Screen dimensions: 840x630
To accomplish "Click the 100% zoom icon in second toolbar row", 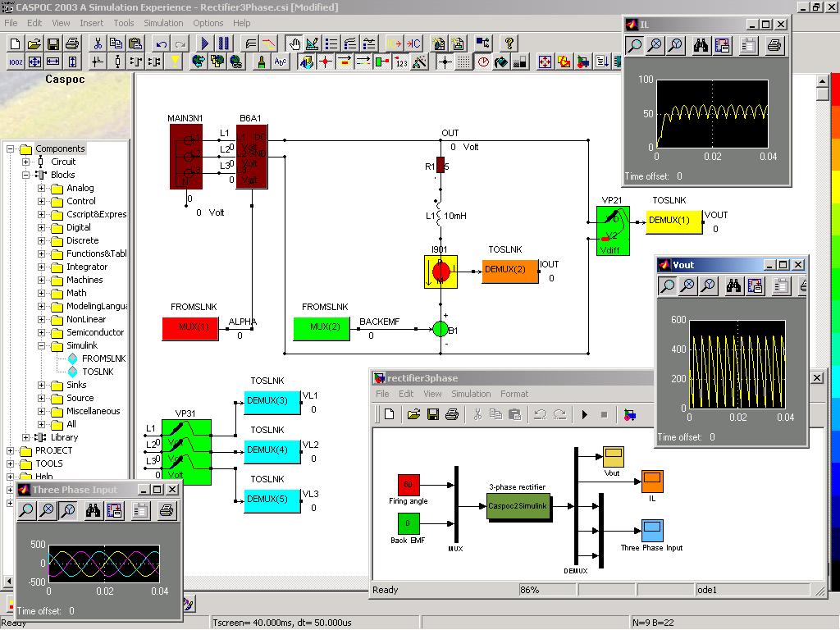I will [16, 62].
